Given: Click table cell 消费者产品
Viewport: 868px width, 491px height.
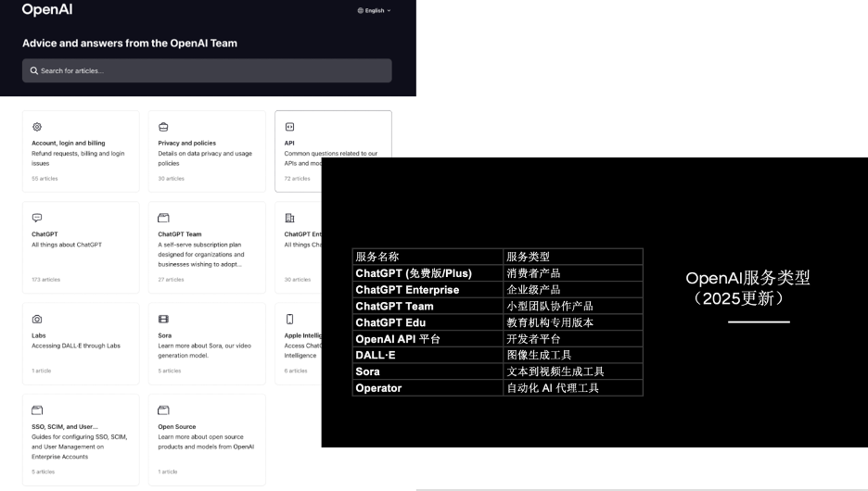Looking at the screenshot, I should [x=573, y=273].
